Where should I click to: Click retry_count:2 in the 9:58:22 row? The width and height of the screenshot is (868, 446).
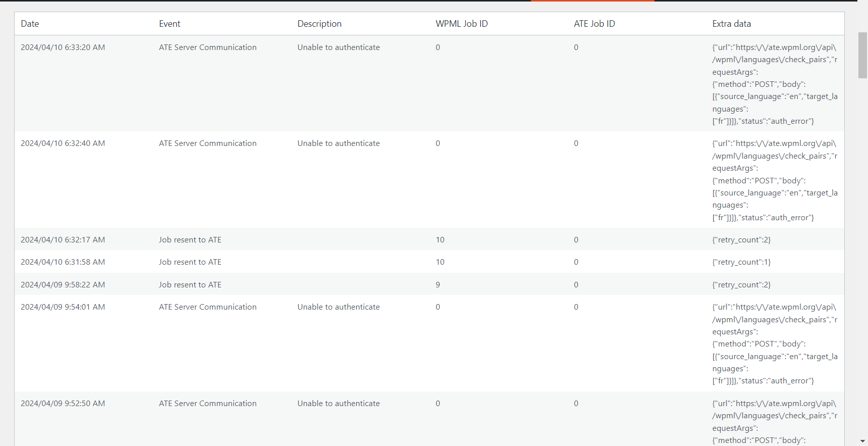(x=741, y=285)
